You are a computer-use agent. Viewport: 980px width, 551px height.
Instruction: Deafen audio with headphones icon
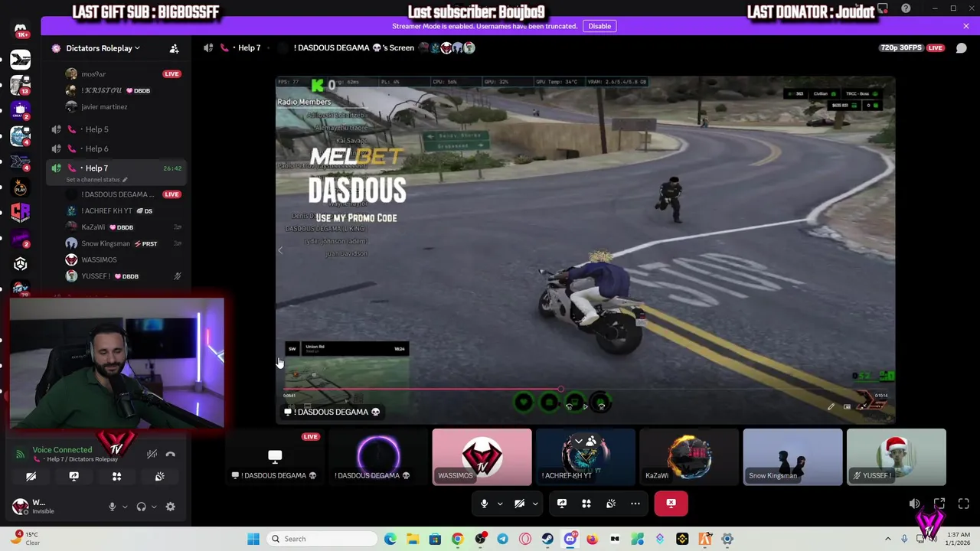[141, 506]
